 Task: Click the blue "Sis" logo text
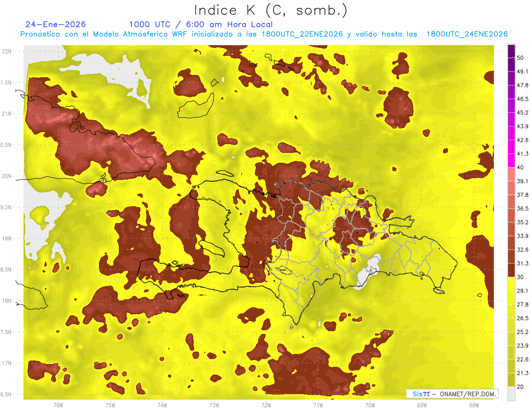(418, 394)
